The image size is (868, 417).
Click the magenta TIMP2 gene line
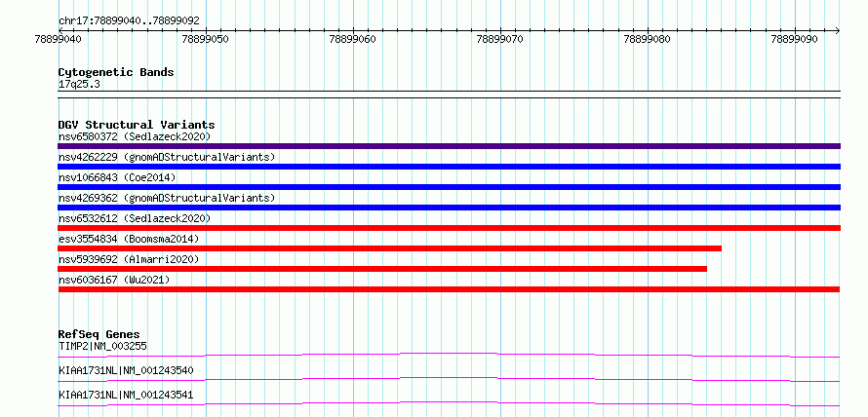pyautogui.click(x=449, y=355)
